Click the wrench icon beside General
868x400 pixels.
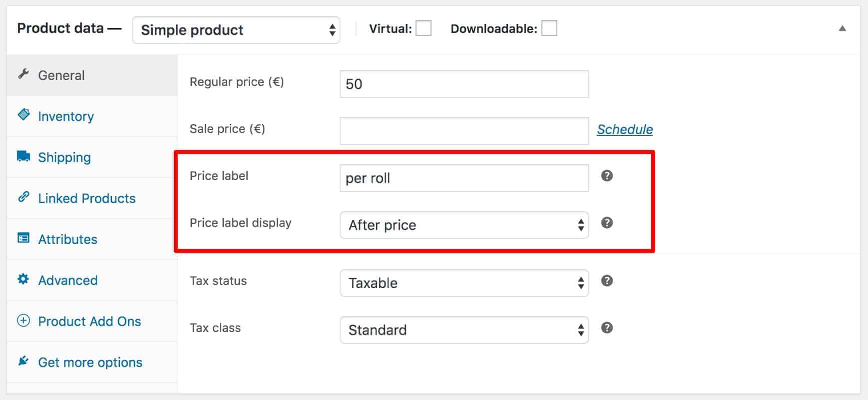(23, 74)
